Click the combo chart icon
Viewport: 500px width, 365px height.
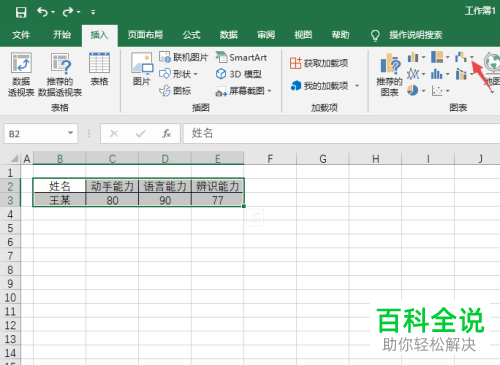coord(461,74)
